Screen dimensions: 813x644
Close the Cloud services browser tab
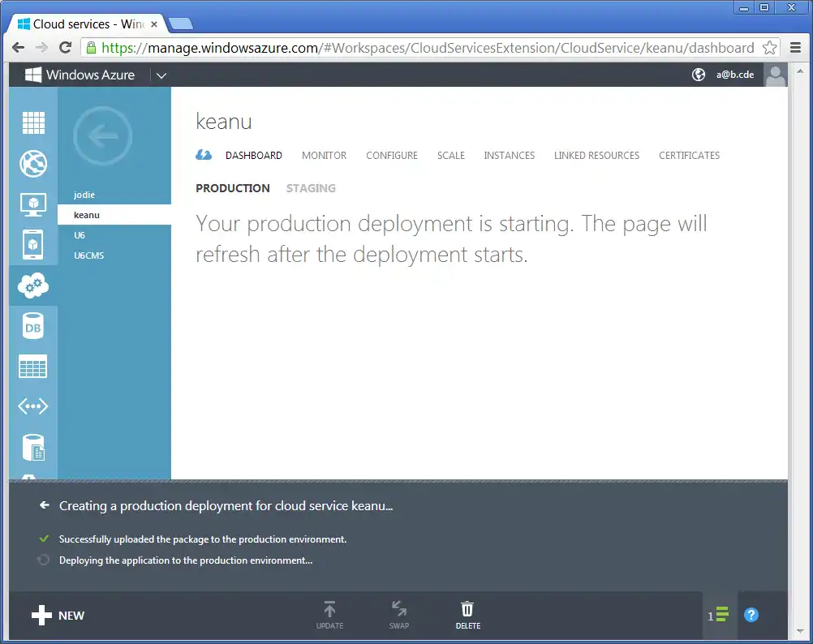(x=154, y=24)
